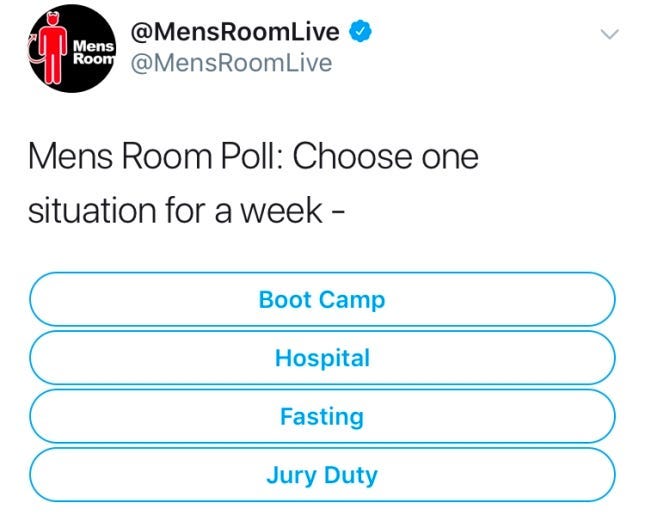Viewport: 645px width, 515px height.
Task: Select the Hospital poll option
Action: (x=322, y=358)
